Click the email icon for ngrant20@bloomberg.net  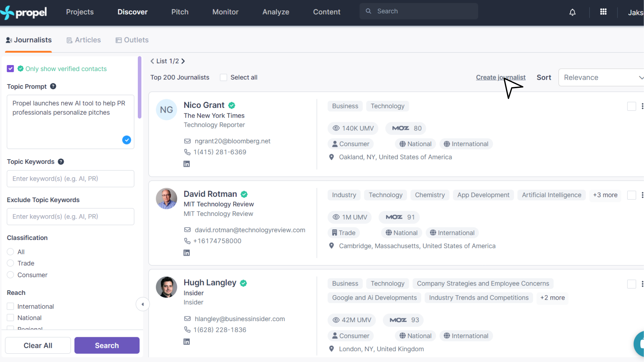[187, 141]
